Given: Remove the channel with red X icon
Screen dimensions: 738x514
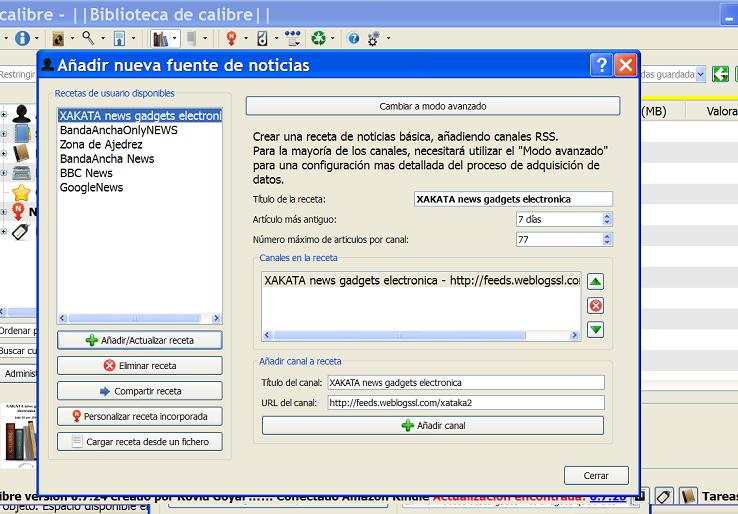Looking at the screenshot, I should coord(595,305).
